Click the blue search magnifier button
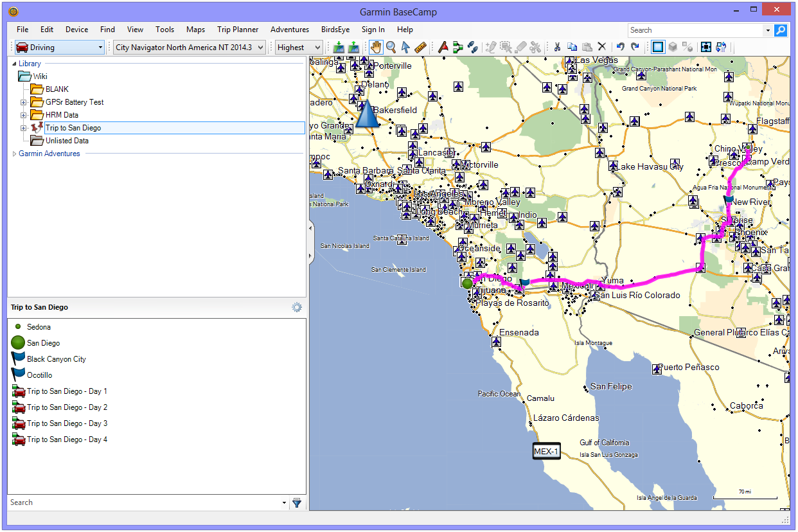The height and width of the screenshot is (532, 798). point(781,30)
